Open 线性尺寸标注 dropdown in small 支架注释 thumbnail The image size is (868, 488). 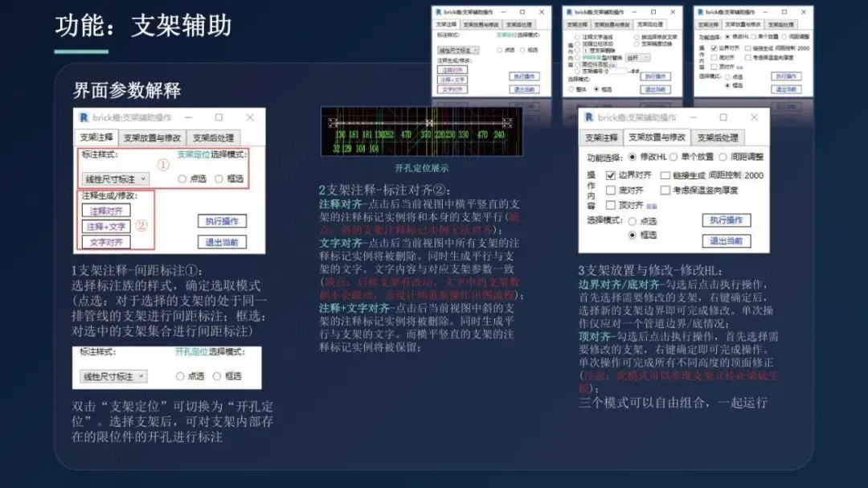pyautogui.click(x=458, y=50)
